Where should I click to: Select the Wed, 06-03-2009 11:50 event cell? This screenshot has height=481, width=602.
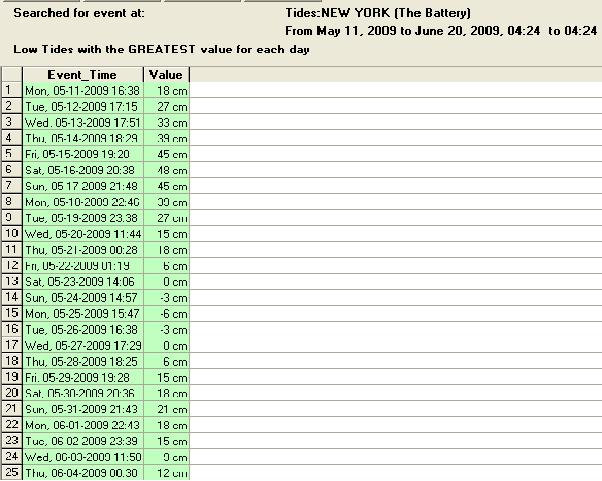[x=82, y=457]
